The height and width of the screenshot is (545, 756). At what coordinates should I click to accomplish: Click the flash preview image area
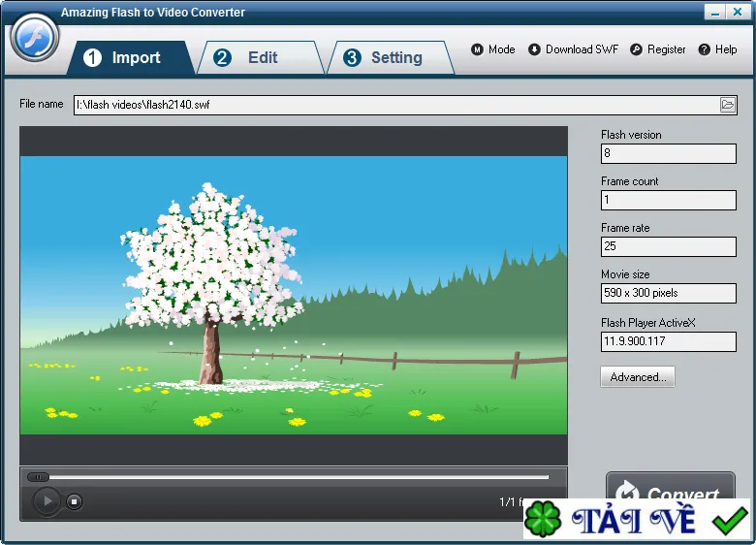[x=294, y=295]
